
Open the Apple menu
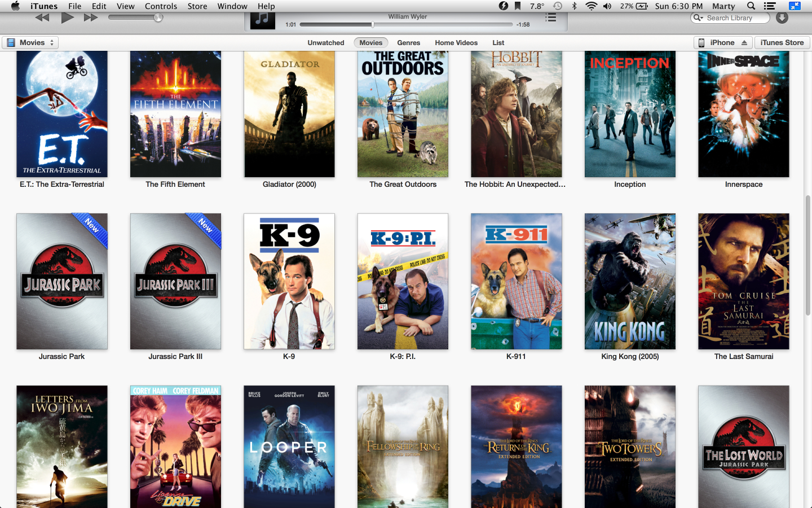[x=15, y=6]
